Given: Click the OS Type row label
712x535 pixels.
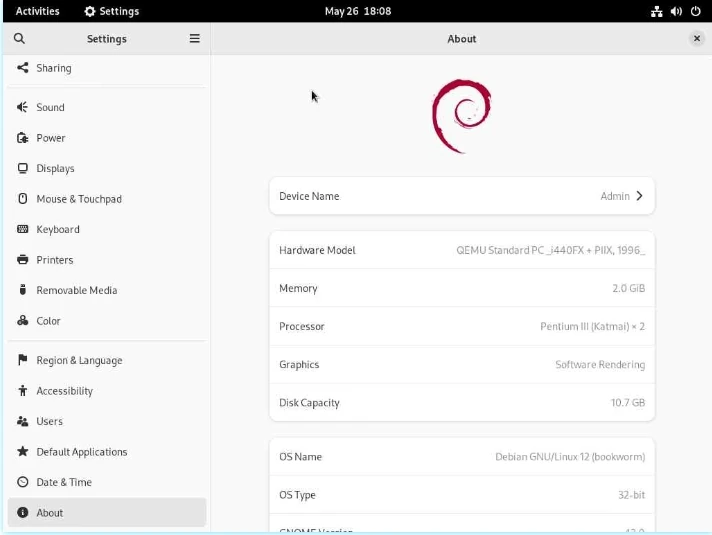Looking at the screenshot, I should pos(297,495).
